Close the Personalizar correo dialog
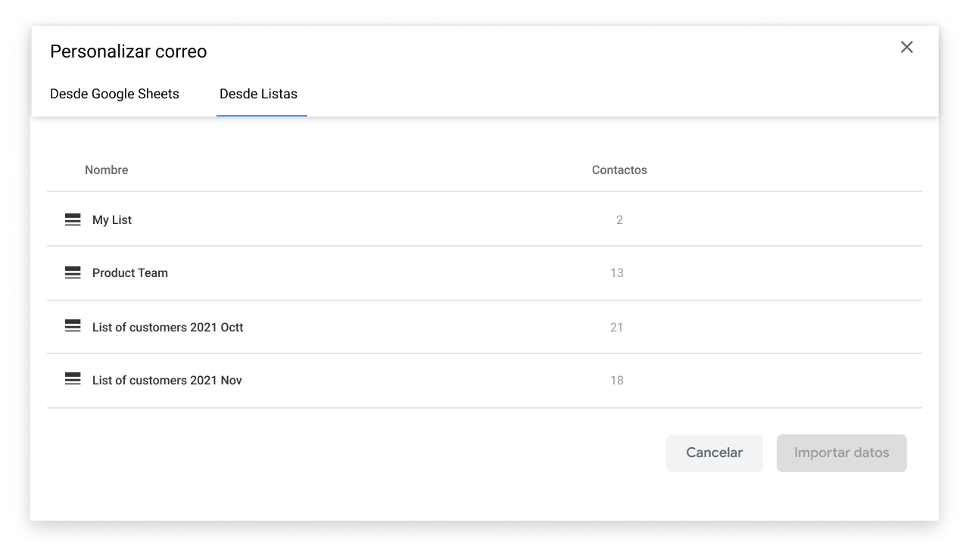The width and height of the screenshot is (969, 560). point(906,47)
